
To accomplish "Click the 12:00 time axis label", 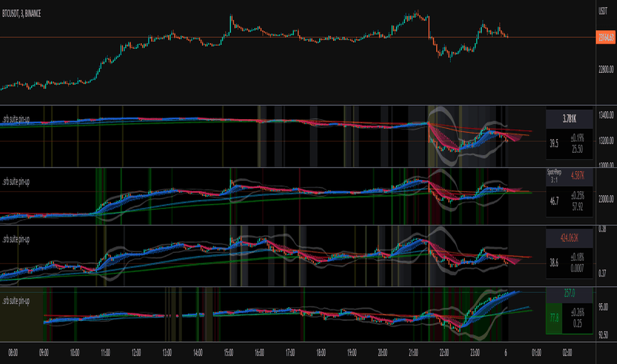I will click(136, 353).
